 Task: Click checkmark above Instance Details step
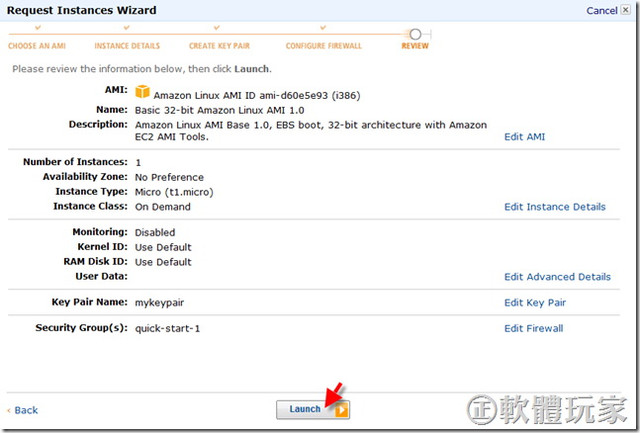127,28
